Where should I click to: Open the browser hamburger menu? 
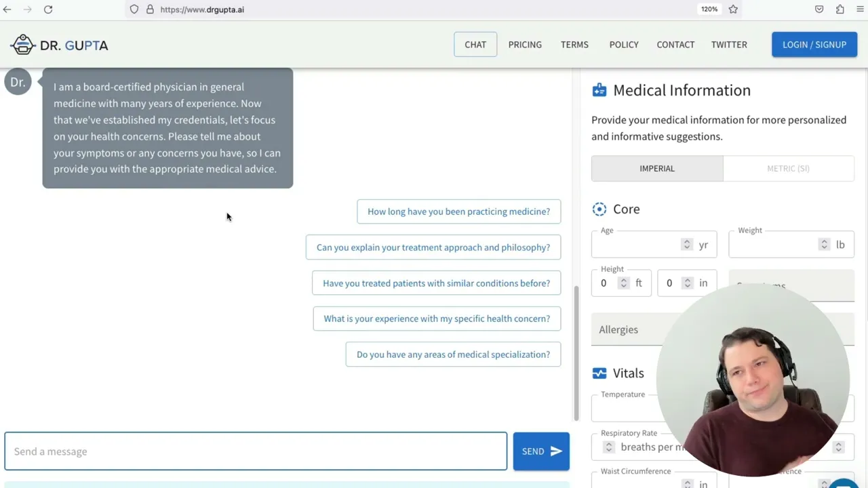[861, 9]
